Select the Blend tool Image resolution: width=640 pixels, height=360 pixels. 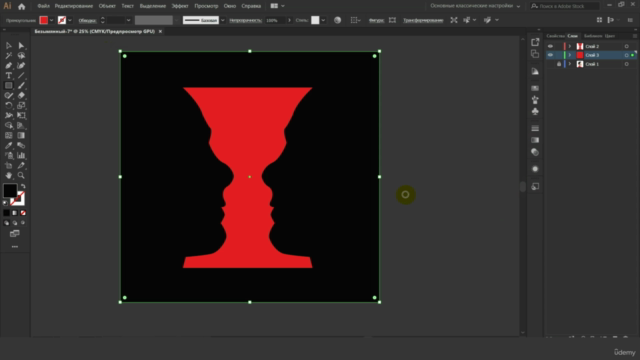coord(21,145)
